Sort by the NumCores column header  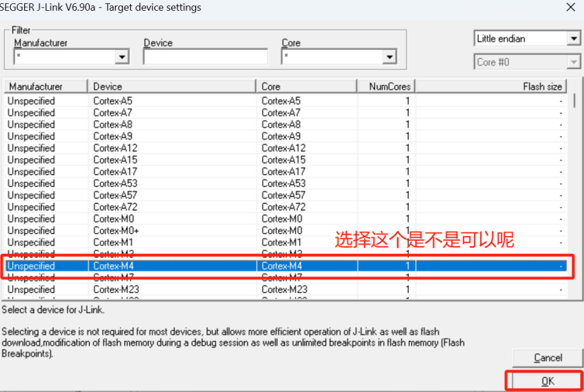point(386,87)
